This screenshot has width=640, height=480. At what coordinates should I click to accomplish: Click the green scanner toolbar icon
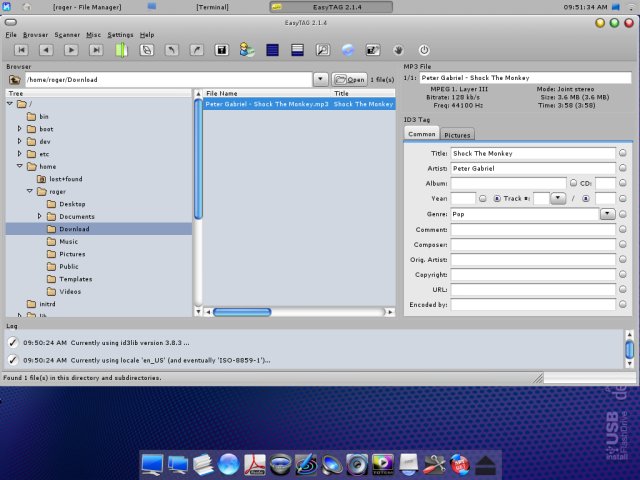tap(121, 49)
